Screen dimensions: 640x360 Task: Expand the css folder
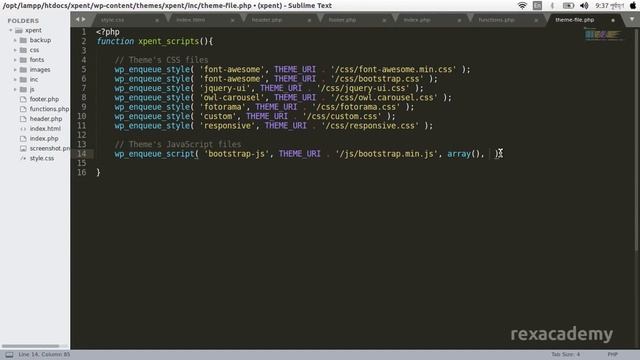[15, 50]
